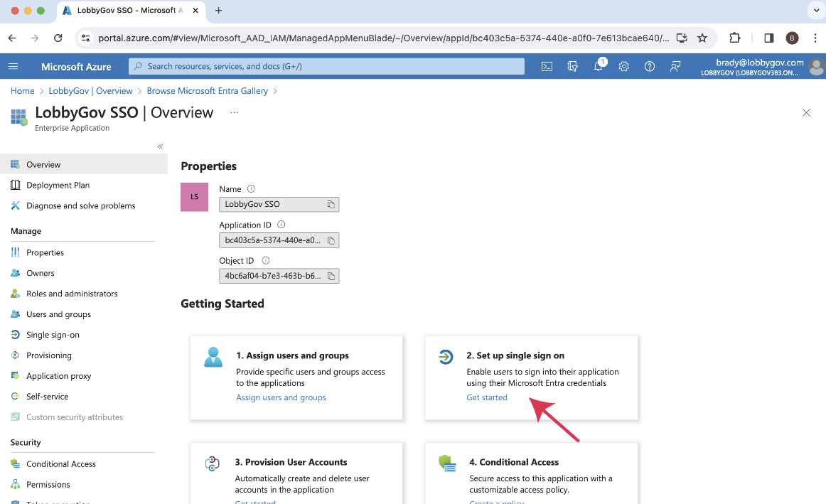Screen dimensions: 826x504
Task: Click the Chrome bookmark star icon
Action: click(x=702, y=38)
